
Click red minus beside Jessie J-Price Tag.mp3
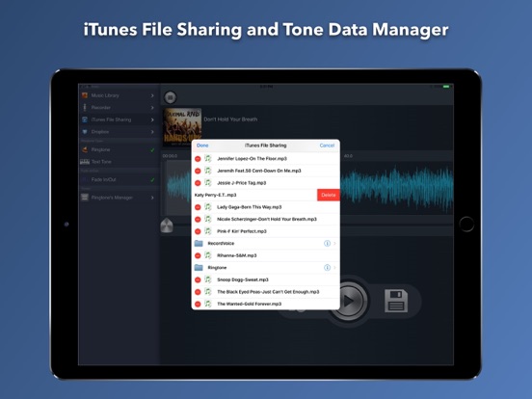198,183
